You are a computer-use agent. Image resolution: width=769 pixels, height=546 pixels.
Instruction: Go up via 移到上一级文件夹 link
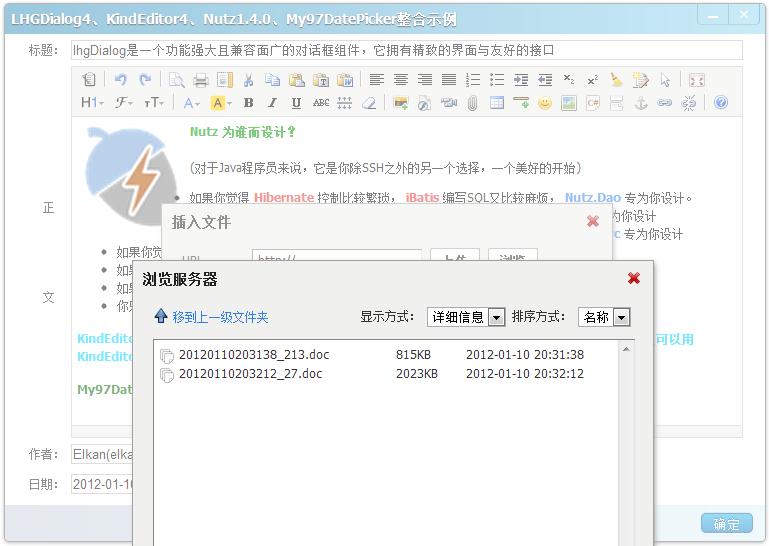(x=220, y=317)
